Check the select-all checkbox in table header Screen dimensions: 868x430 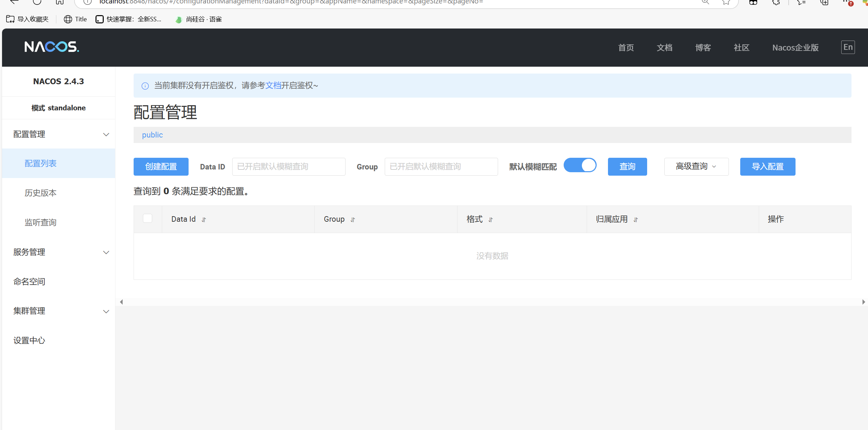(x=148, y=219)
